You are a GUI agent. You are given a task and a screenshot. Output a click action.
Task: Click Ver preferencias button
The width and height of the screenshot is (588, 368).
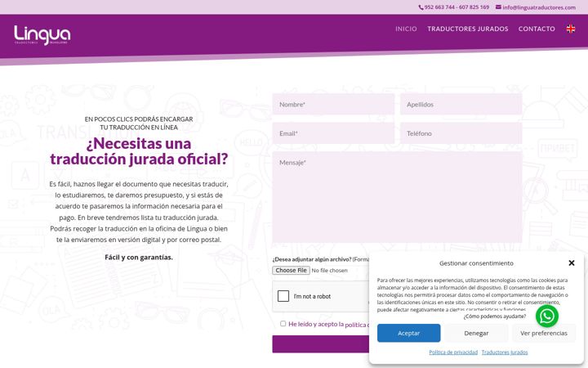pyautogui.click(x=544, y=333)
